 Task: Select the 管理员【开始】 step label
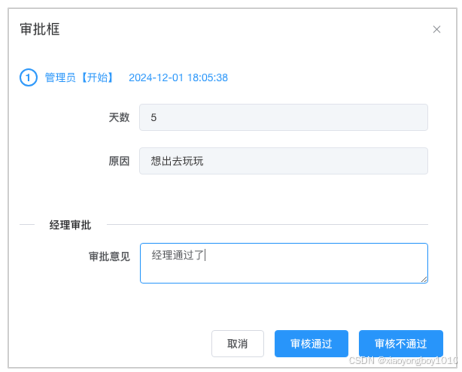[x=79, y=78]
